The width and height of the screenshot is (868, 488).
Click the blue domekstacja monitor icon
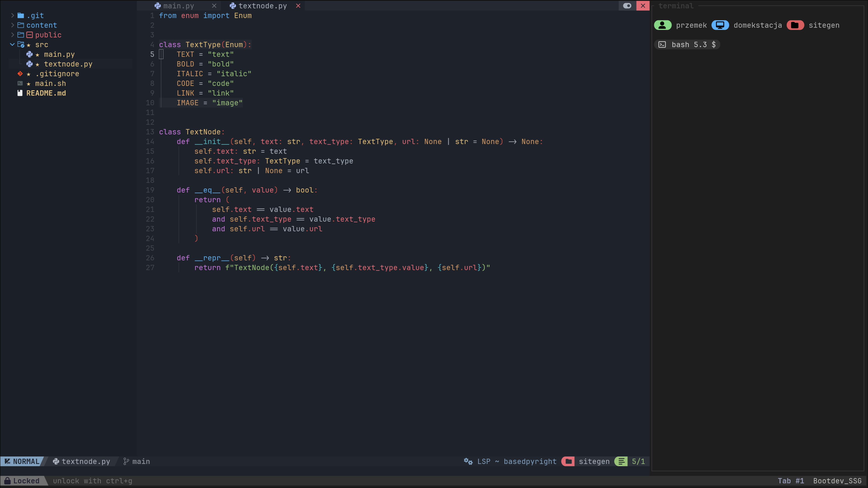tap(720, 25)
